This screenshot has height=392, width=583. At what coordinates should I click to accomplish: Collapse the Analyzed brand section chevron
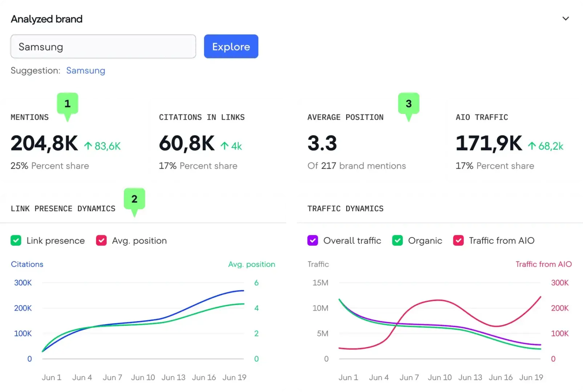(x=566, y=19)
